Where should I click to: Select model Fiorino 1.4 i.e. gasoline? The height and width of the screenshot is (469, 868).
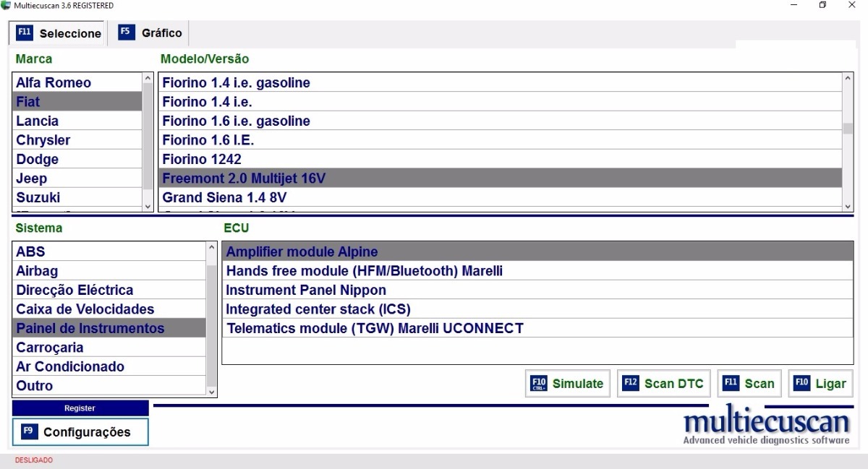501,82
